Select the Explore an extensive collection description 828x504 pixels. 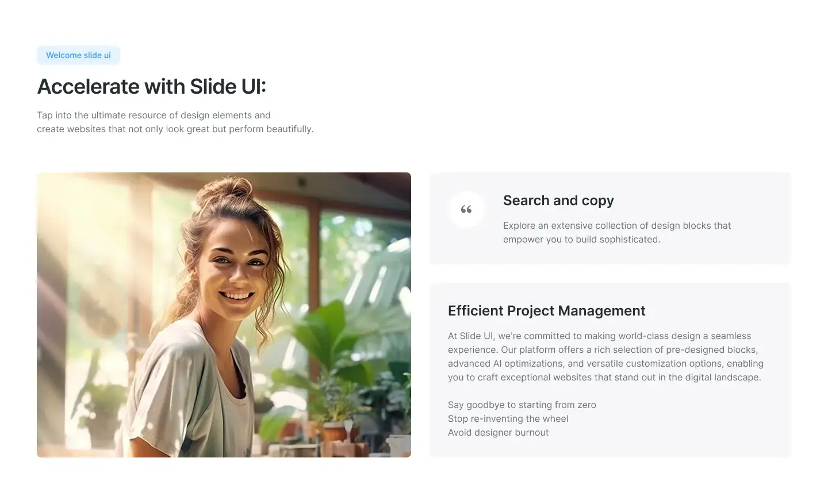pyautogui.click(x=617, y=232)
